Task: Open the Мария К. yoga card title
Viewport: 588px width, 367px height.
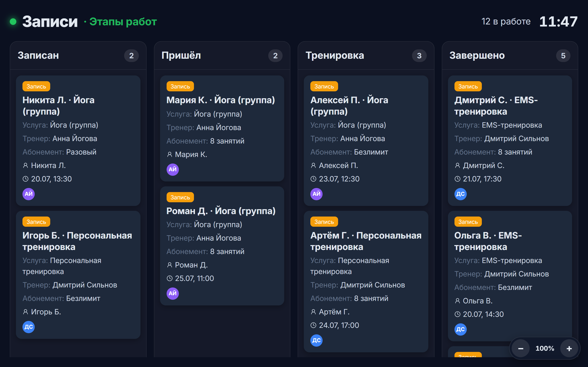Action: coord(221,100)
